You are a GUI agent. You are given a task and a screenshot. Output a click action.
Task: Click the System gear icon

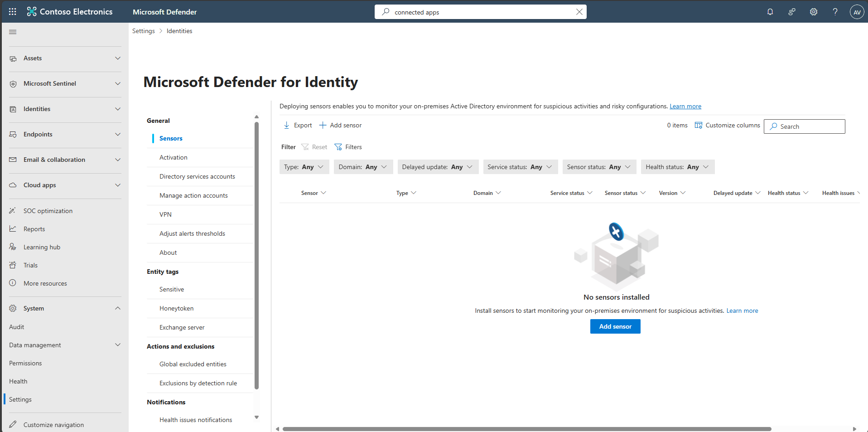(x=13, y=308)
